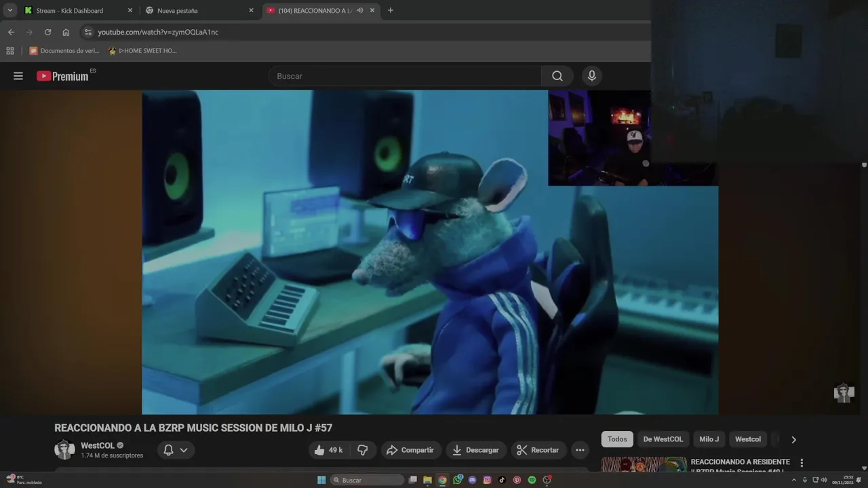
Task: Select the Westcol filter chip
Action: pos(748,439)
